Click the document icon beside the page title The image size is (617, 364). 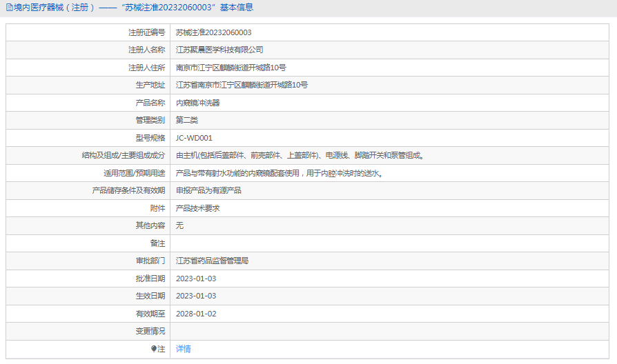coord(10,8)
